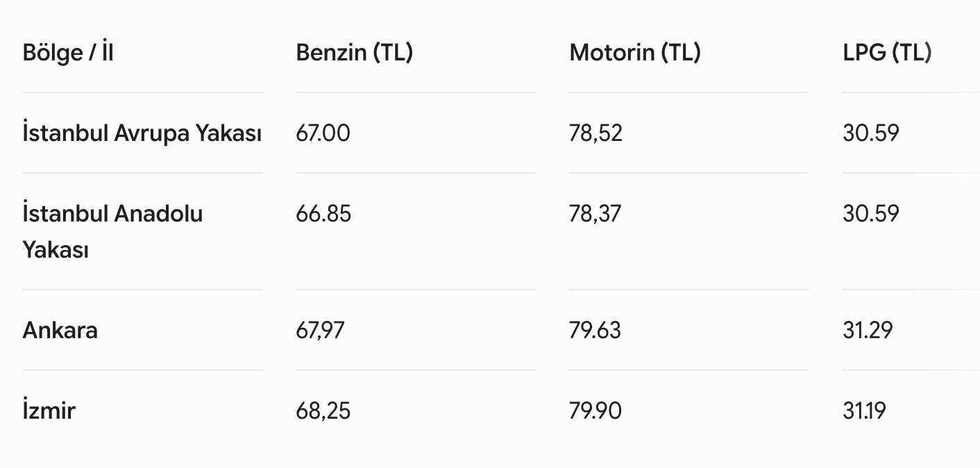The image size is (980, 468).
Task: Click the benzin price 66.85 cell
Action: [323, 213]
